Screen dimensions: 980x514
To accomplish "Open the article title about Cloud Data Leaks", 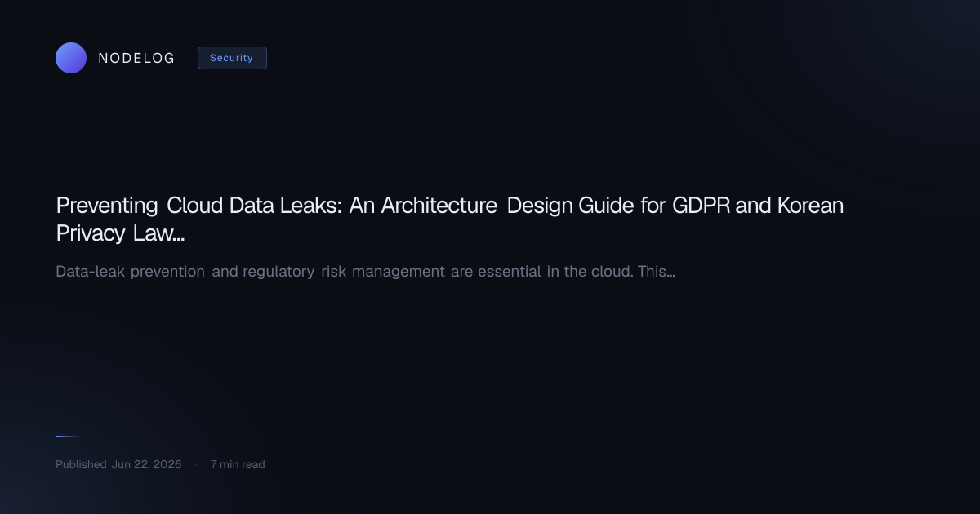I will tap(450, 219).
